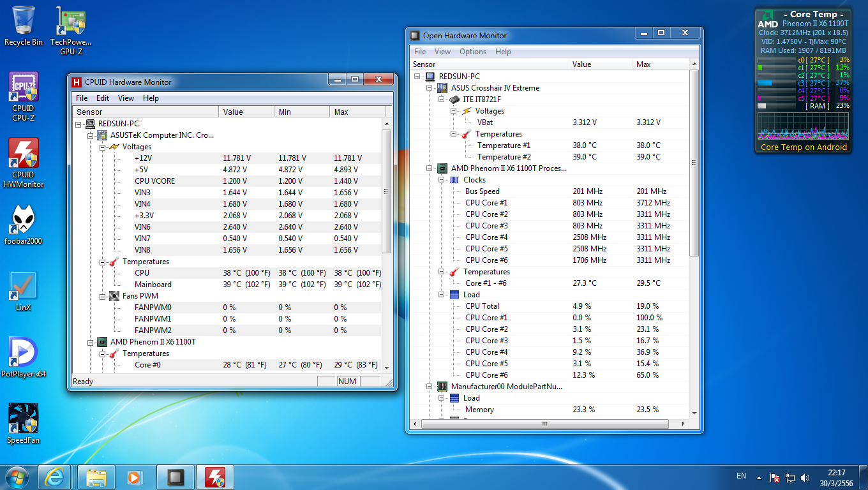
Task: Collapse the Clocks node in Open Hardware Monitor
Action: coord(441,180)
